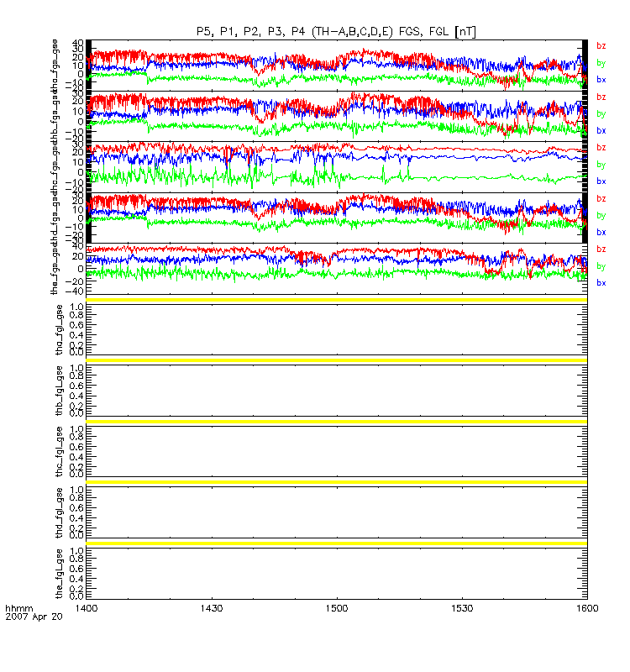
Task: Click the 1.0 tick label in the tha_fgl_gse panel
Action: point(76,307)
